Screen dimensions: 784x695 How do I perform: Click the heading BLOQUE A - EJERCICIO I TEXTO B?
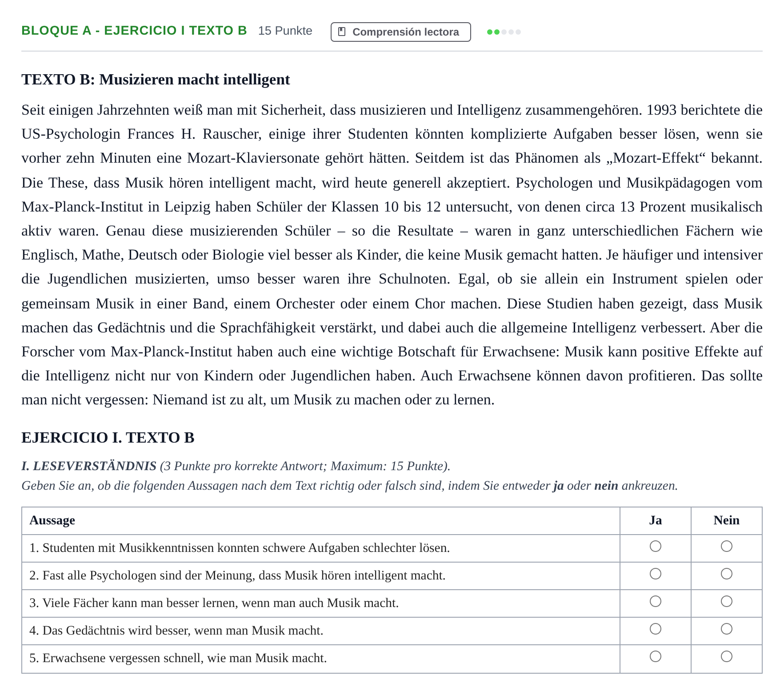point(134,31)
